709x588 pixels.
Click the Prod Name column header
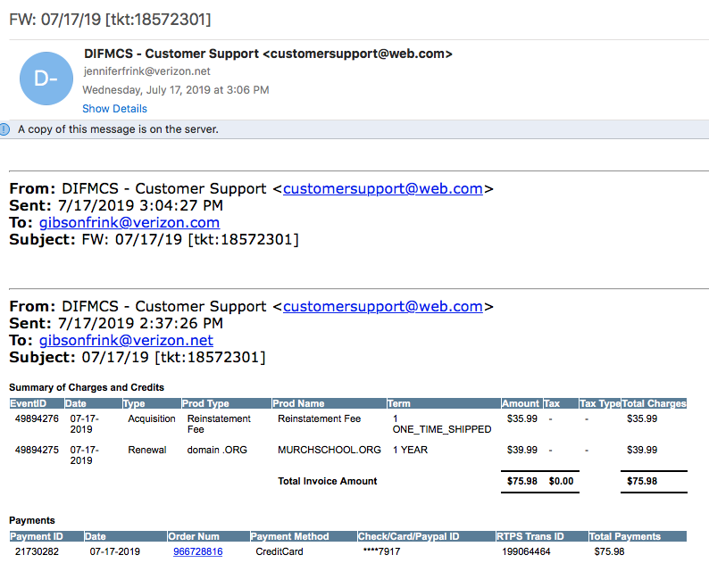tap(298, 403)
